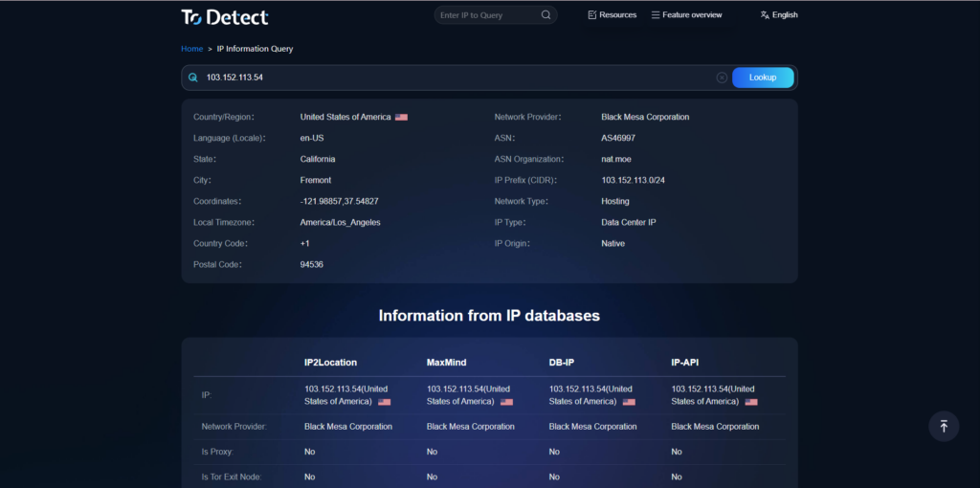Image resolution: width=980 pixels, height=488 pixels.
Task: Open the English language dropdown
Action: pyautogui.click(x=779, y=15)
